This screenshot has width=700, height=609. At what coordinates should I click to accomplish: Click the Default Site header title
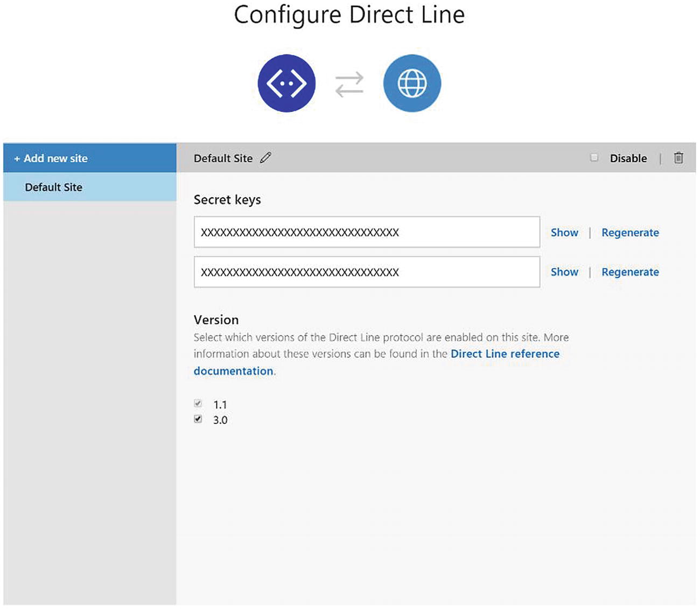[x=223, y=158]
